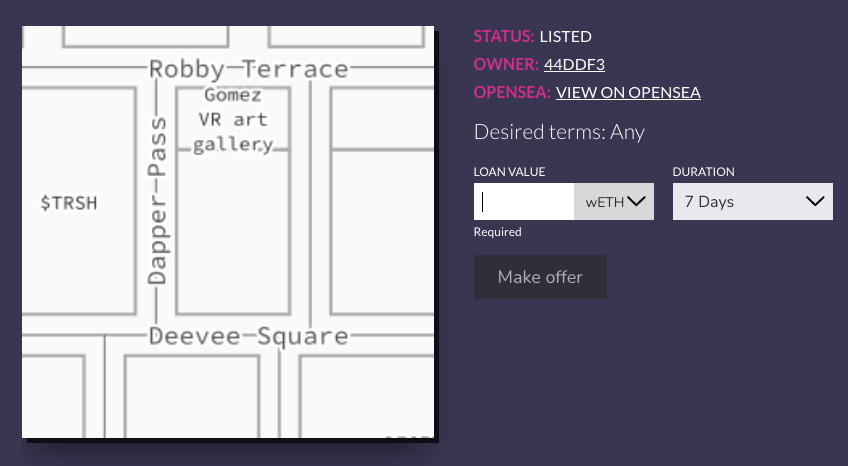Click the Robby Terrace street label

point(249,69)
